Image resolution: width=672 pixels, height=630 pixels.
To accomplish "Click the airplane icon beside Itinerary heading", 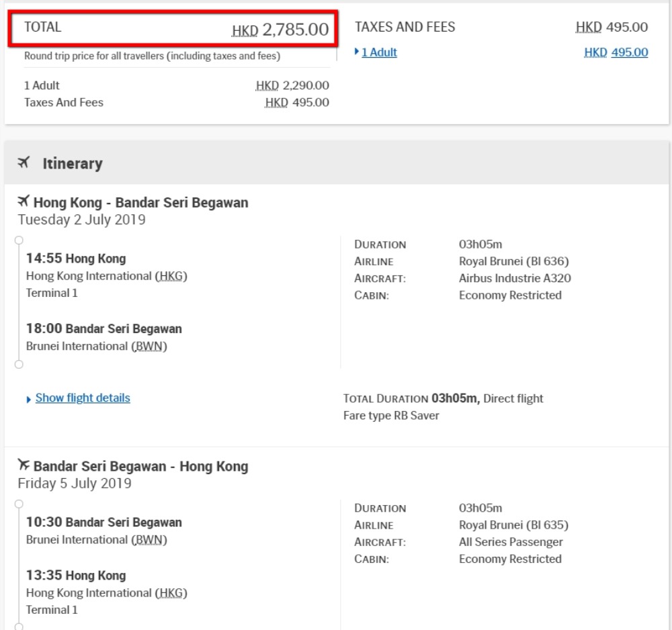I will [x=24, y=163].
